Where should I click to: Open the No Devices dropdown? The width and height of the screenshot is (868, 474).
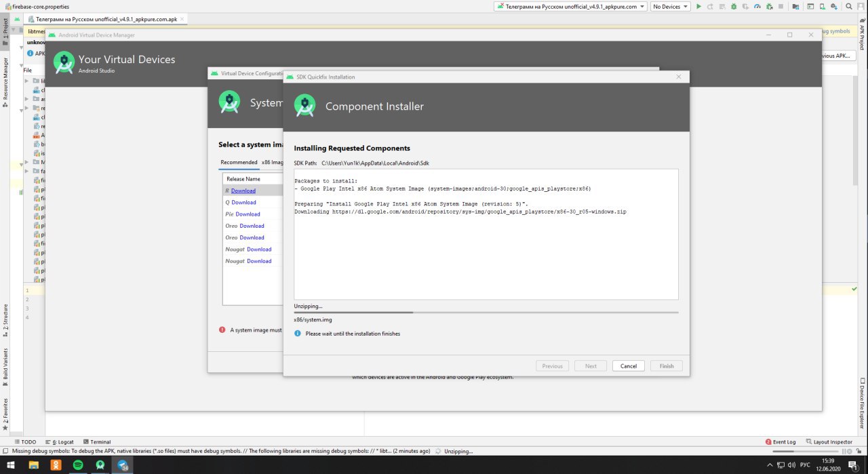pyautogui.click(x=670, y=6)
